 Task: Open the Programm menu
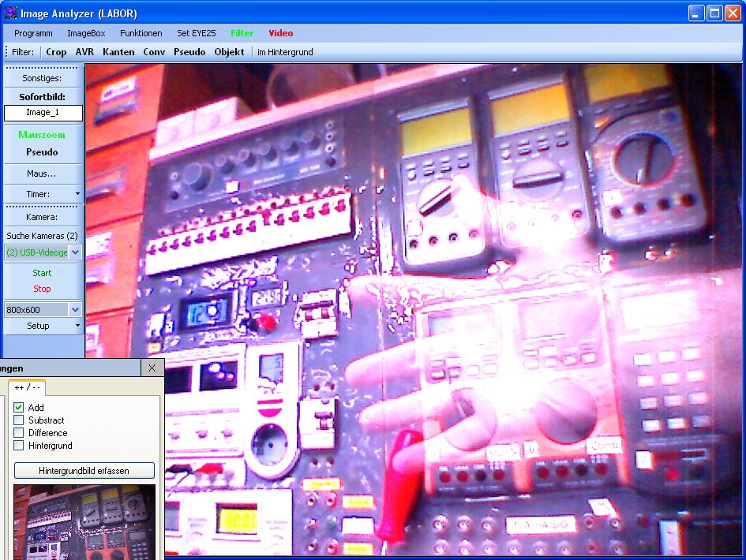click(33, 33)
